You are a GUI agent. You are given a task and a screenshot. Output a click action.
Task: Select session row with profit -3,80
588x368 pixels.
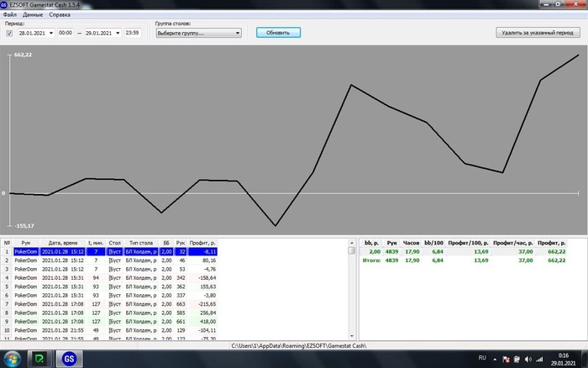click(109, 295)
